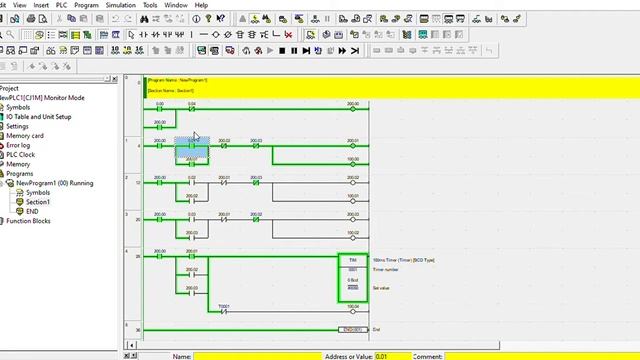Viewport: 640px width, 360px height.
Task: Click the Work Online Simulator icon
Action: [x=202, y=51]
